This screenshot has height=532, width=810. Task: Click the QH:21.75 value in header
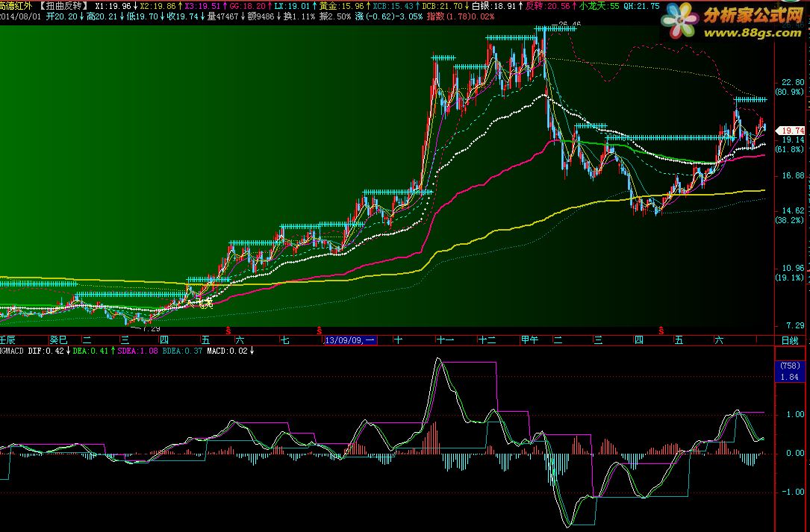641,6
